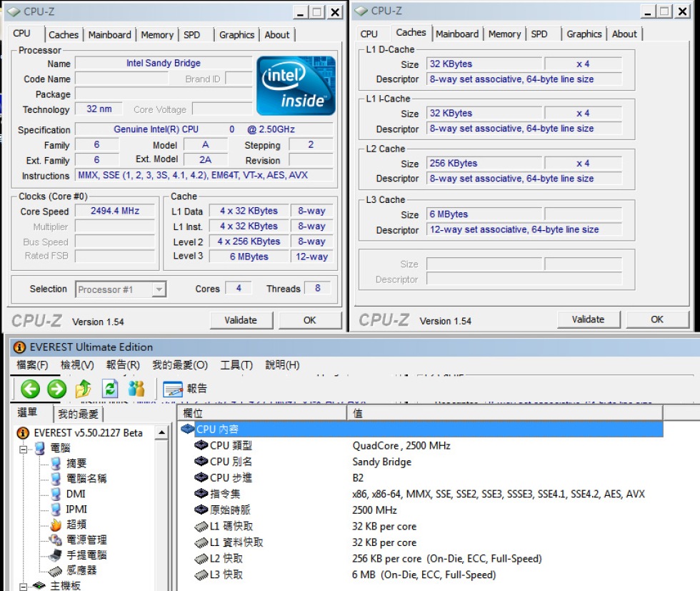Viewport: 700px width, 591px height.
Task: Open the Processor #1 selection dropdown
Action: 159,289
